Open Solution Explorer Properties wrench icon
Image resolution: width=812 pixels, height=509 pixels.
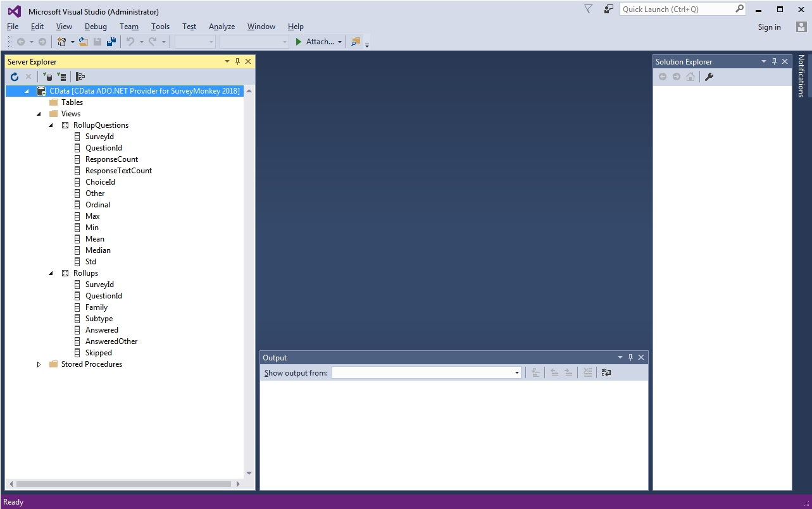[x=709, y=77]
